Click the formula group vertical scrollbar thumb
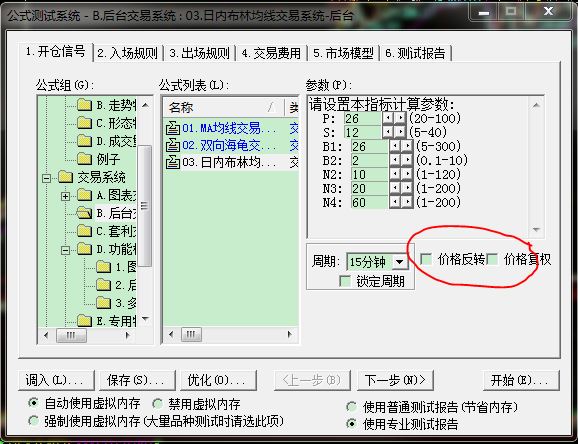This screenshot has width=578, height=444. point(144,206)
